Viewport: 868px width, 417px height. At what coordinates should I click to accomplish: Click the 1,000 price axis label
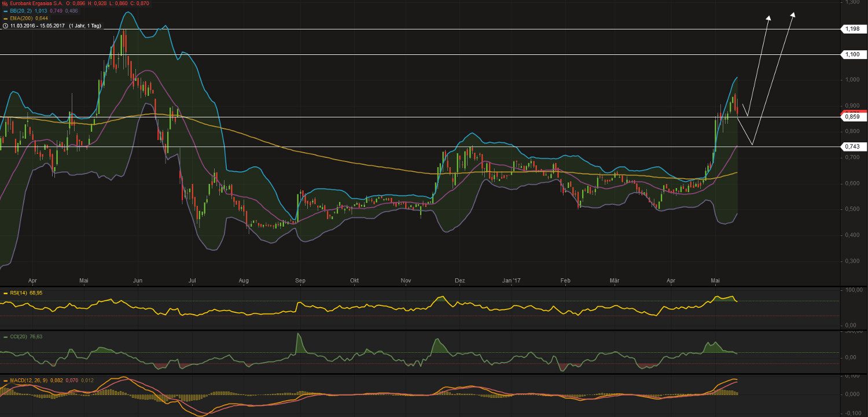click(x=852, y=80)
